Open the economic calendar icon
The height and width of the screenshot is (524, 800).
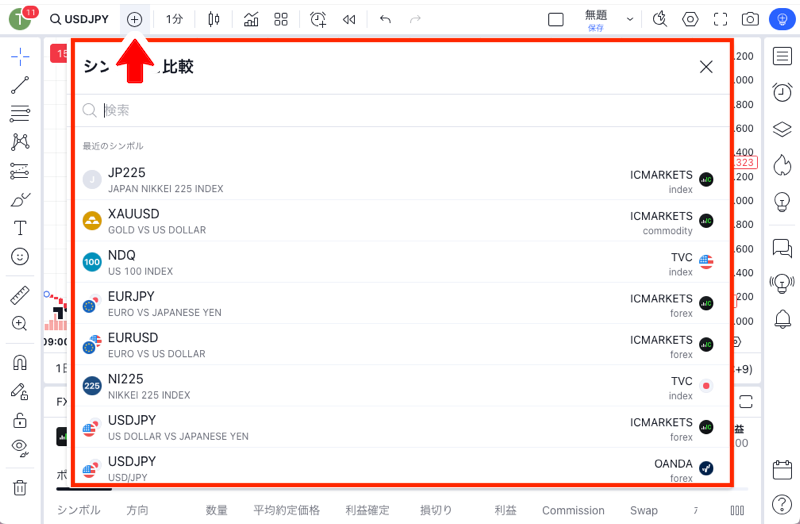[x=782, y=470]
